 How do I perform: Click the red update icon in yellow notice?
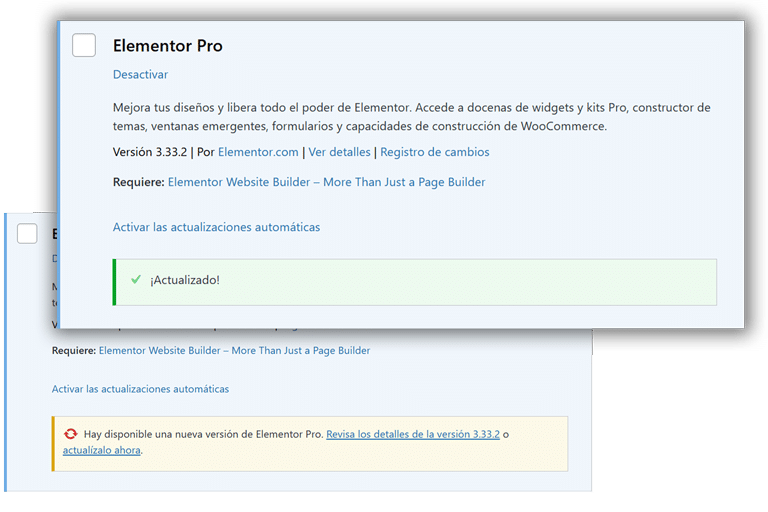(x=70, y=434)
